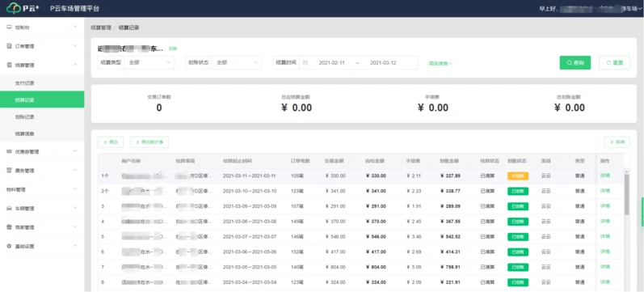Click the 划账金额 column header

coord(449,161)
